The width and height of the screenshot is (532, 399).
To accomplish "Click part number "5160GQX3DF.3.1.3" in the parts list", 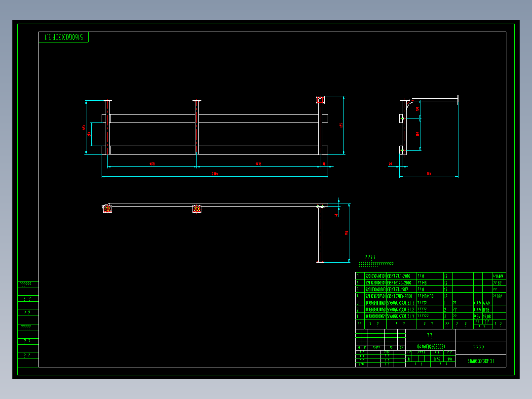I will pyautogui.click(x=402, y=303).
